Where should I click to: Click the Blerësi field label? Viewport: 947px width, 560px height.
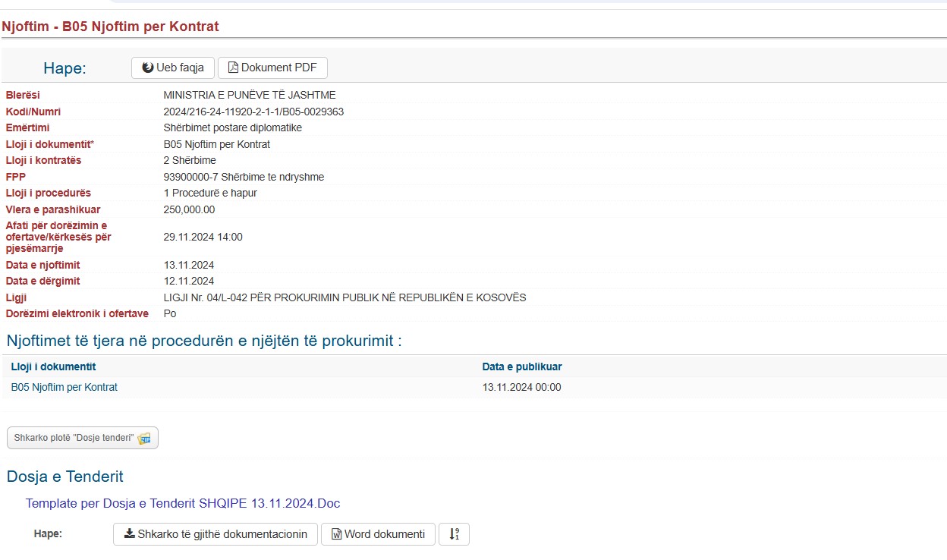tap(23, 95)
